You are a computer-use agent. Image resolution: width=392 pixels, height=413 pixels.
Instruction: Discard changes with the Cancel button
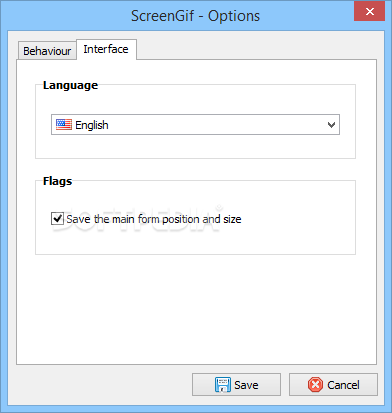[x=333, y=385]
